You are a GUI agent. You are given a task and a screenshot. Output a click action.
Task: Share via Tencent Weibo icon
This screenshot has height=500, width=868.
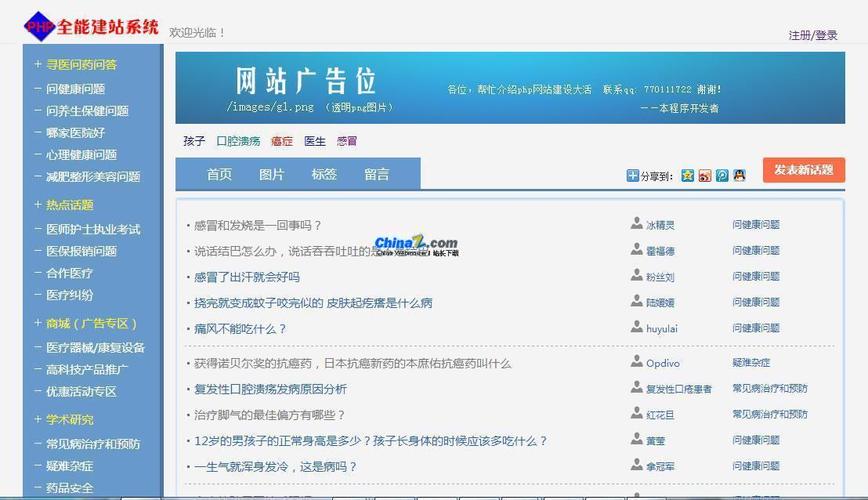coord(721,175)
